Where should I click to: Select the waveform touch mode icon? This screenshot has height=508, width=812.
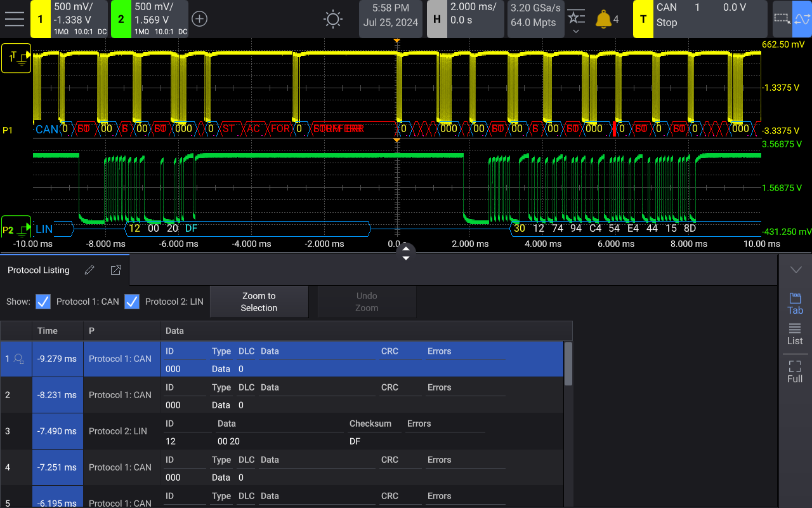tap(801, 19)
